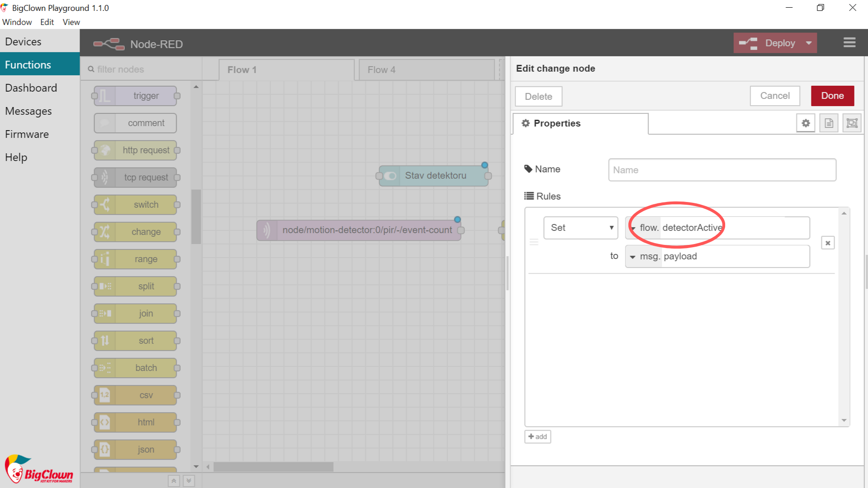Screen dimensions: 868x488
Task: Click the Delete button
Action: coord(538,97)
